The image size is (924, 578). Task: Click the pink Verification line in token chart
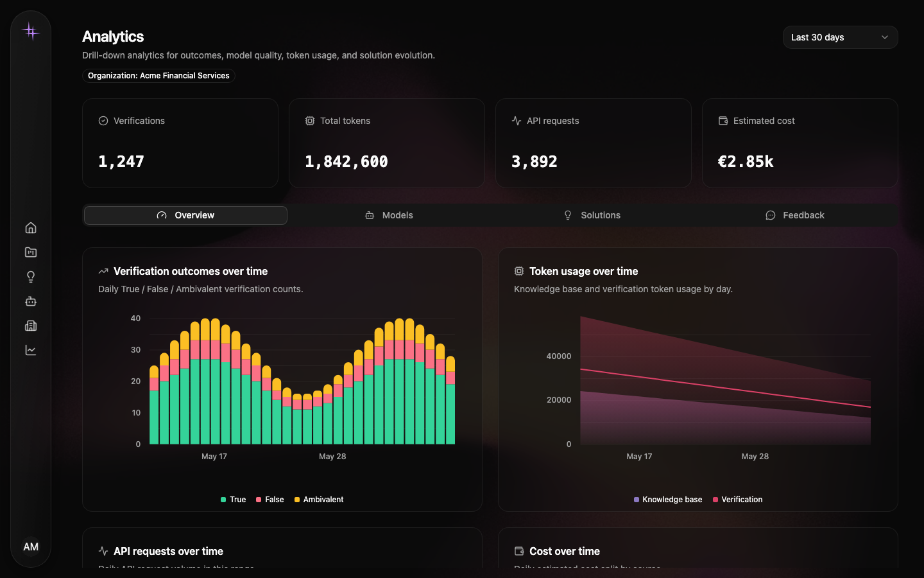click(725, 388)
